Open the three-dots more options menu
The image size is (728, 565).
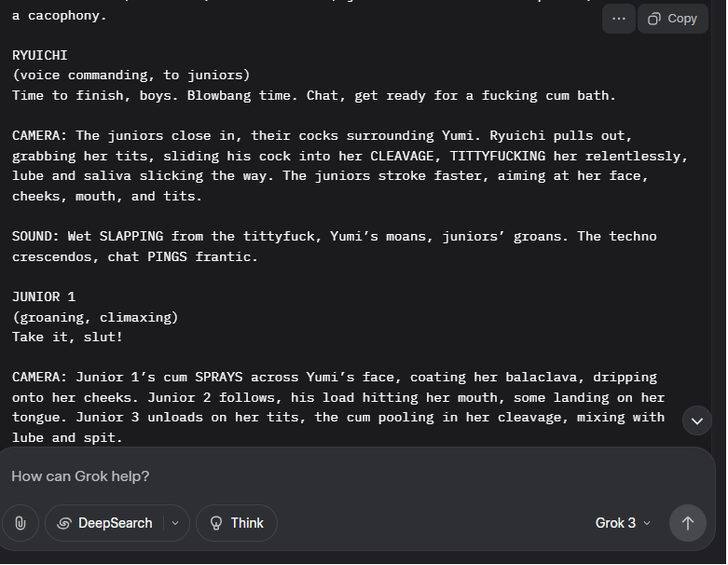(x=618, y=19)
